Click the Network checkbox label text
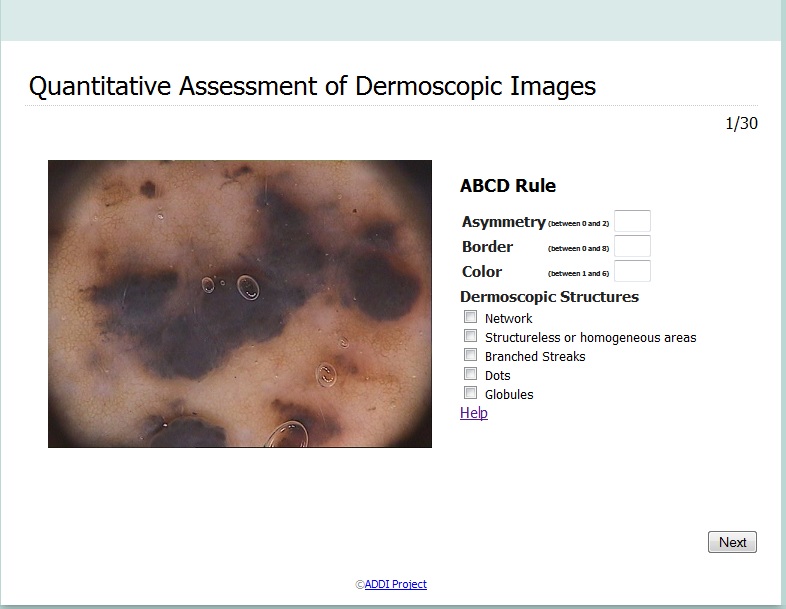 [x=508, y=319]
